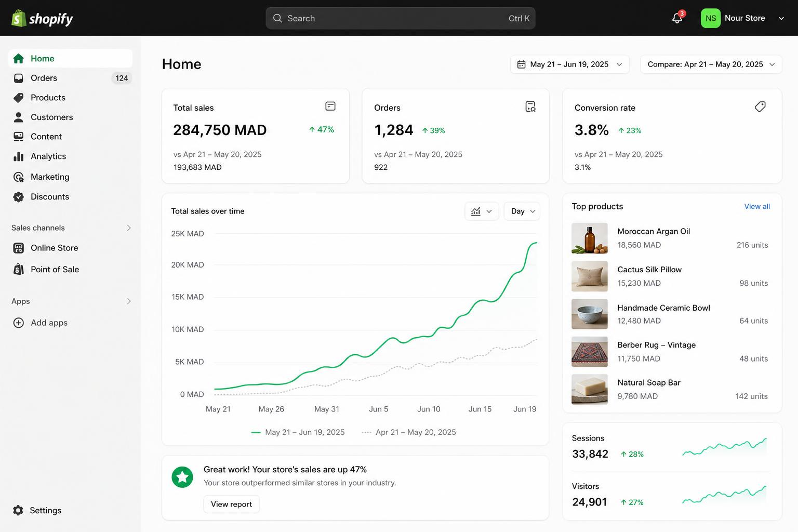Click the Discounts badge icon

point(19,197)
